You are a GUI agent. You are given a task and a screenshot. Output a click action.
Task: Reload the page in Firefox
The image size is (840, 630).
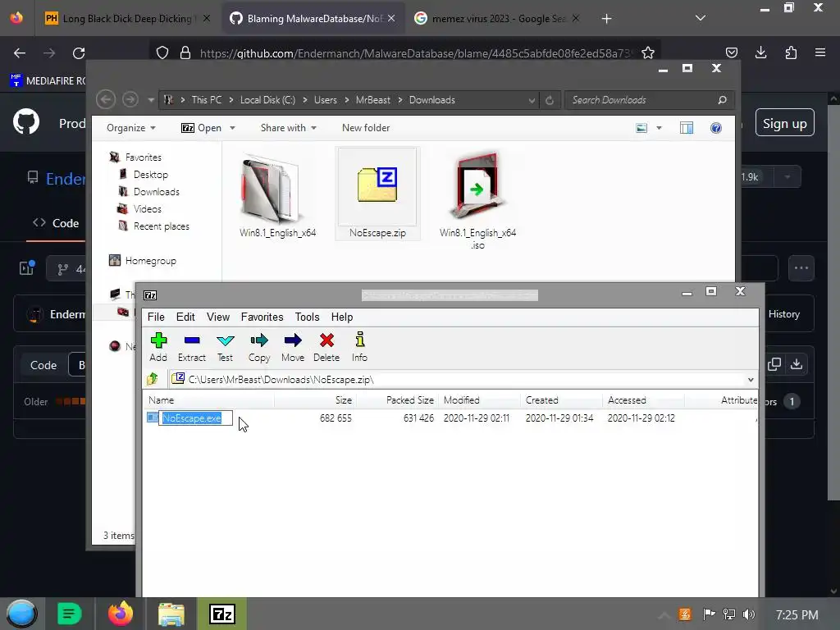[79, 53]
